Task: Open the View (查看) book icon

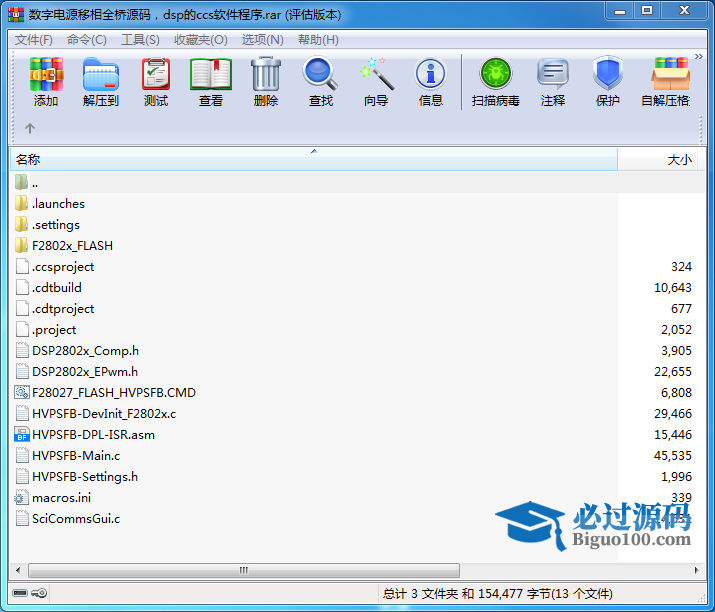Action: click(211, 74)
